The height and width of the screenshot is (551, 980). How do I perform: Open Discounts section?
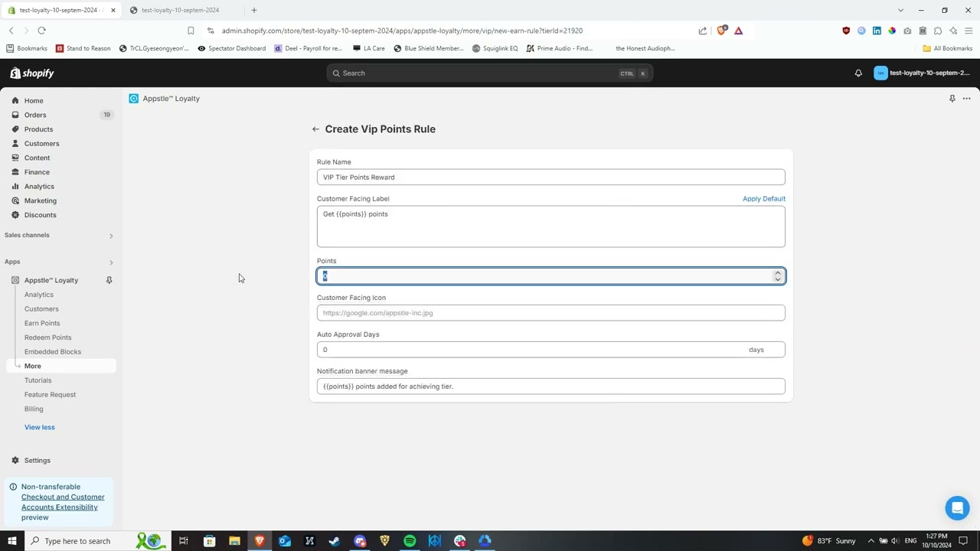coord(40,215)
